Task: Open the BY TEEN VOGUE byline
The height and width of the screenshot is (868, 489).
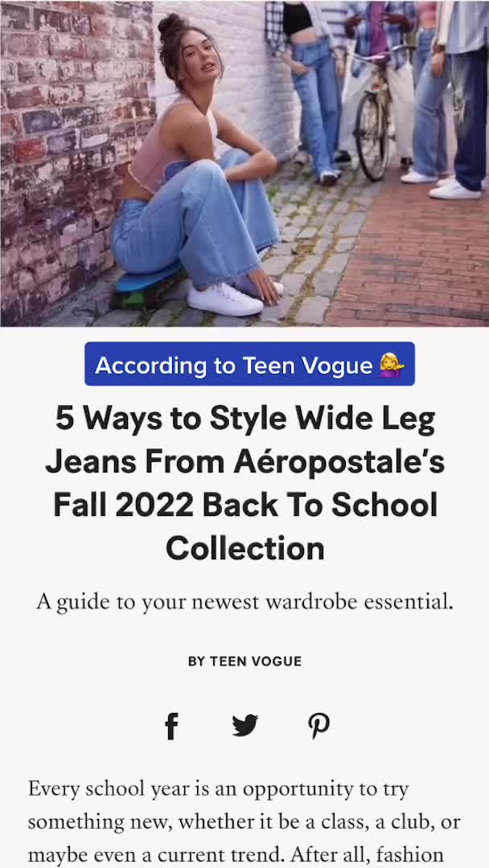Action: 244,661
